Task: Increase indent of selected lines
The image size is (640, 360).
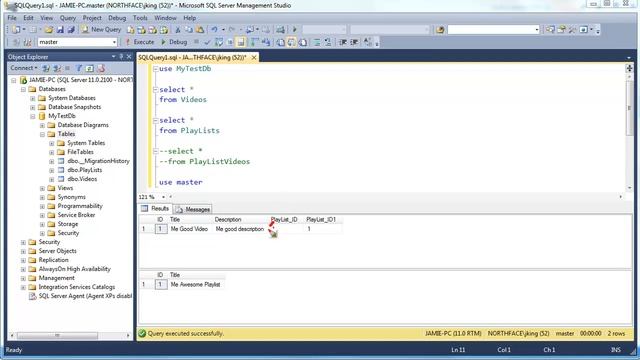Action: pyautogui.click(x=354, y=42)
